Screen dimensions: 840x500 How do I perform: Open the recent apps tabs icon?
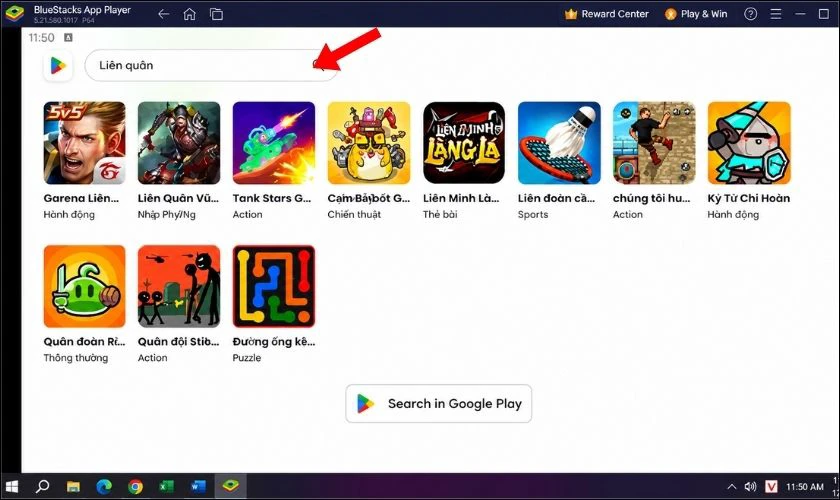(x=216, y=14)
